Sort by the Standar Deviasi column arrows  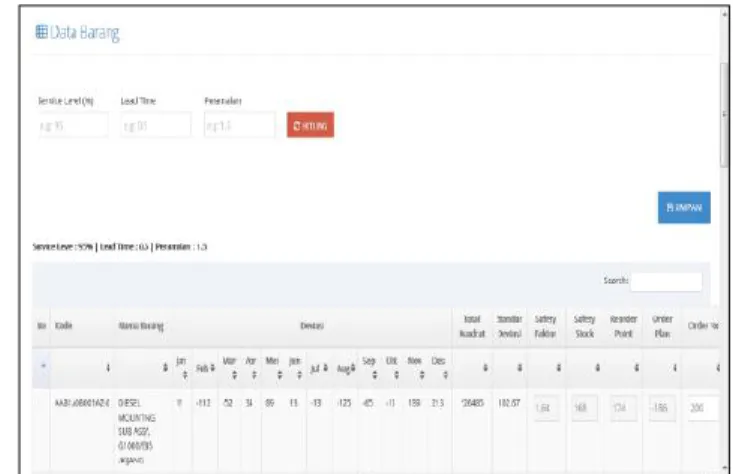(519, 368)
